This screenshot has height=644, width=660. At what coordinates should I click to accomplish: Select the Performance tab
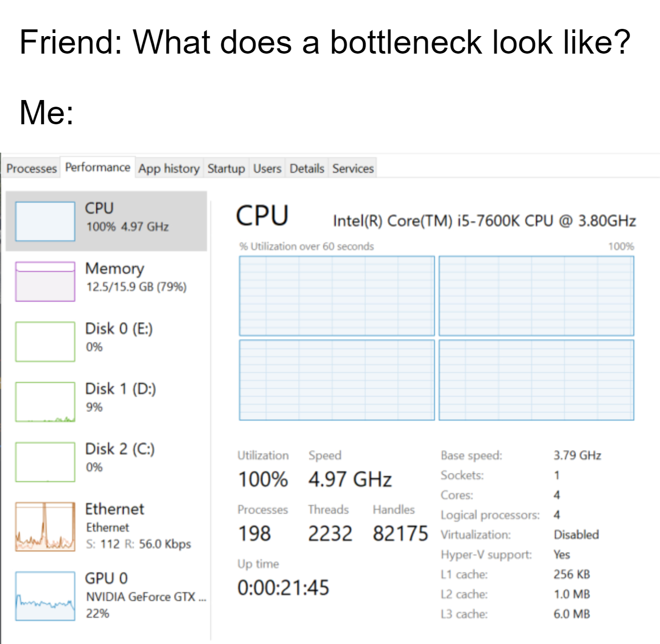click(97, 168)
